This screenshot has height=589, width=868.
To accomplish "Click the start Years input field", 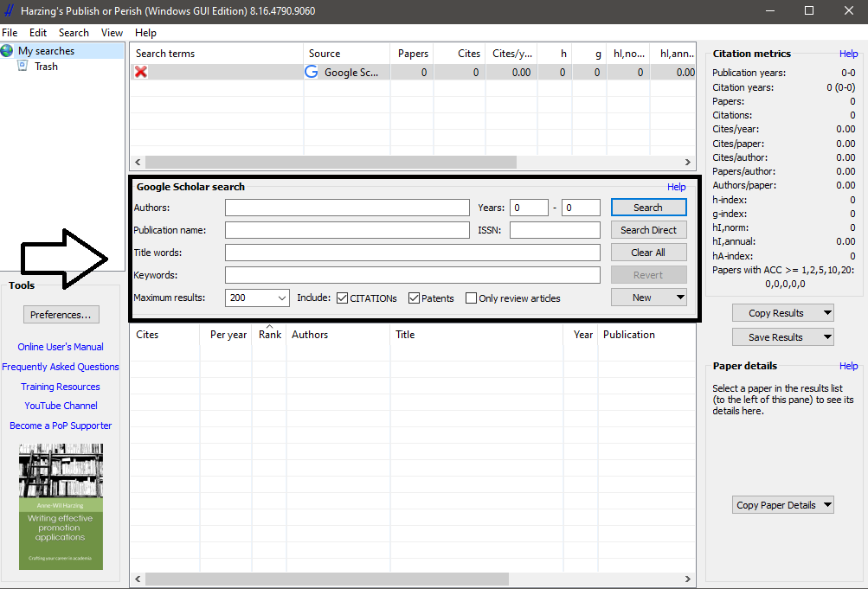I will point(529,208).
